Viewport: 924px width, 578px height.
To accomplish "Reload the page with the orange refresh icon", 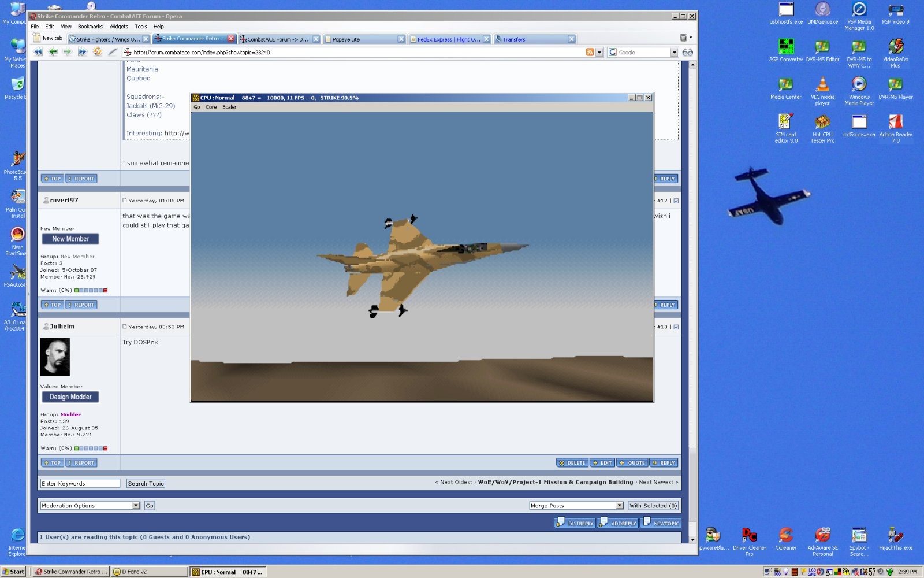I will point(97,52).
